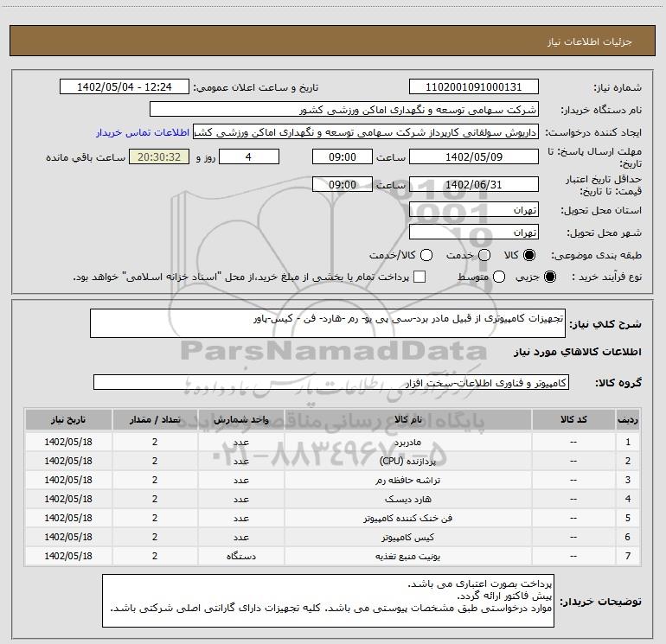Viewport: 666px width, 644px height.
Task: Select the مادربرد row item name
Action: click(x=407, y=443)
